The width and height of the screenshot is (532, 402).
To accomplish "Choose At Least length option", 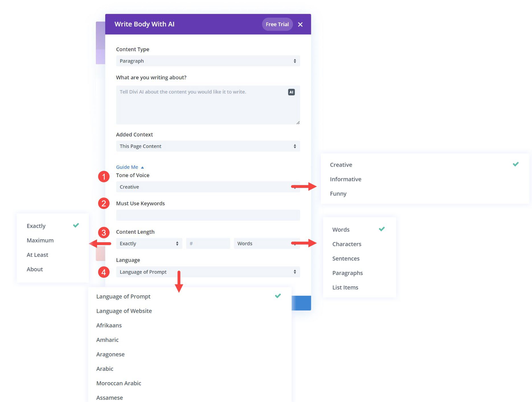I will (x=38, y=255).
